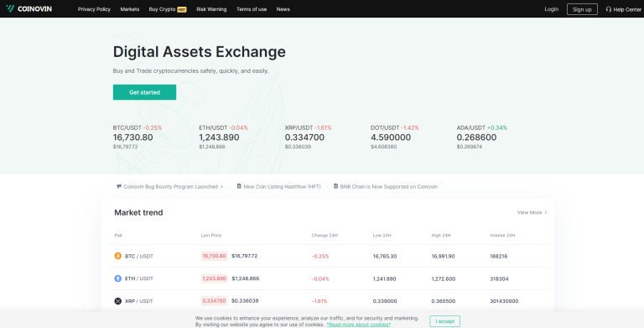
Task: Open Coinovin Bug Bounty Program Launched announcement
Action: click(x=170, y=186)
